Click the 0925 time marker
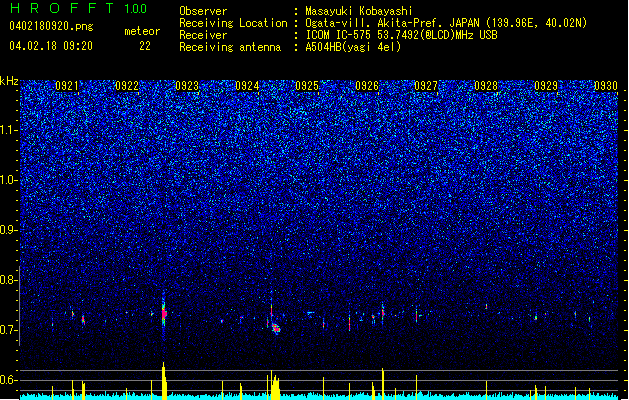The height and width of the screenshot is (400, 629). coord(307,86)
